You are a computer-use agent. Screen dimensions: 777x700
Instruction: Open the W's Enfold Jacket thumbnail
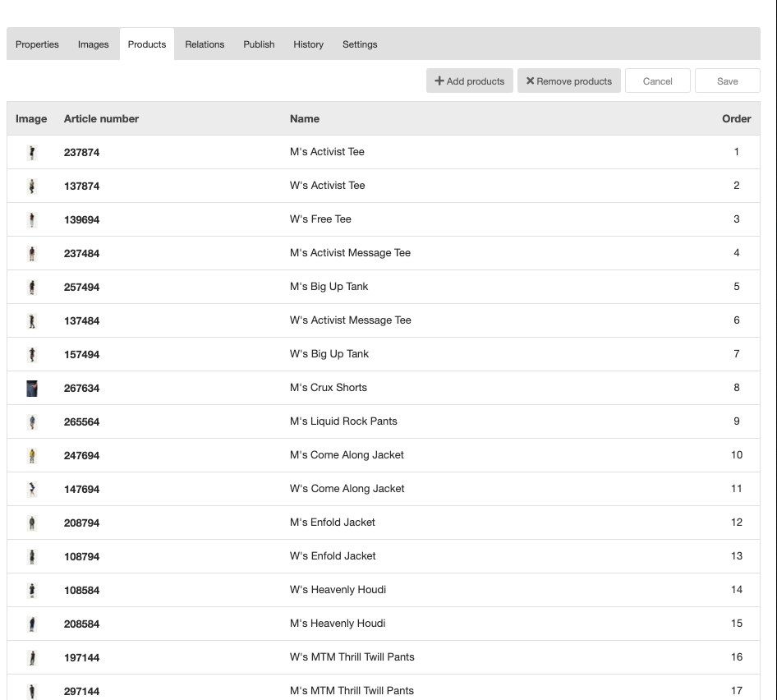pyautogui.click(x=32, y=556)
